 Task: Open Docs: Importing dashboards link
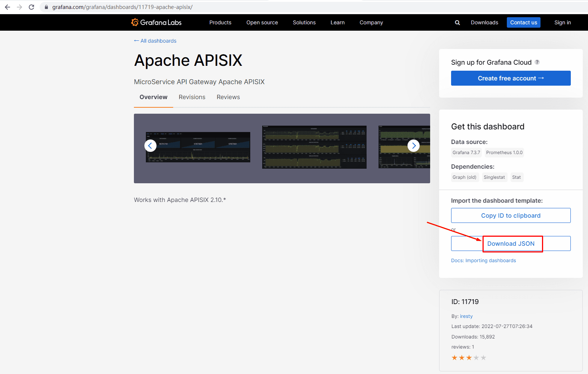(x=483, y=261)
